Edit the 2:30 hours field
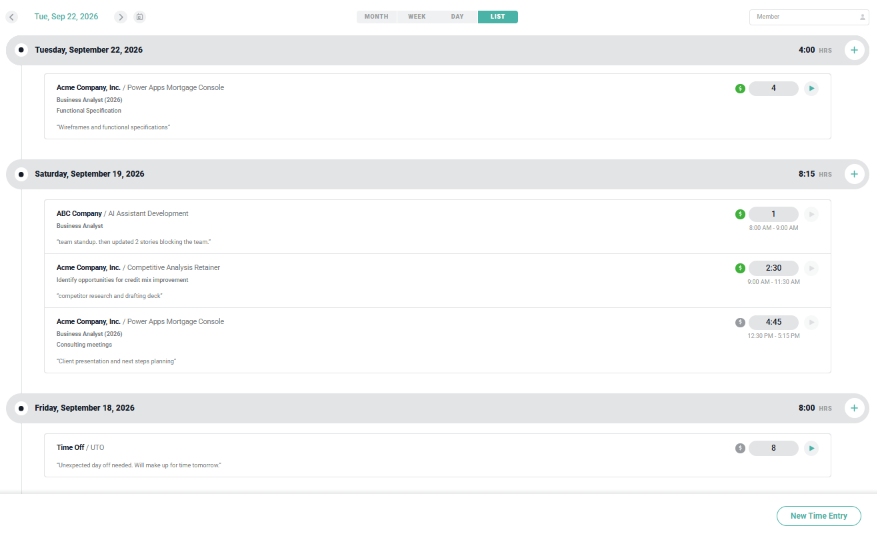 [774, 268]
